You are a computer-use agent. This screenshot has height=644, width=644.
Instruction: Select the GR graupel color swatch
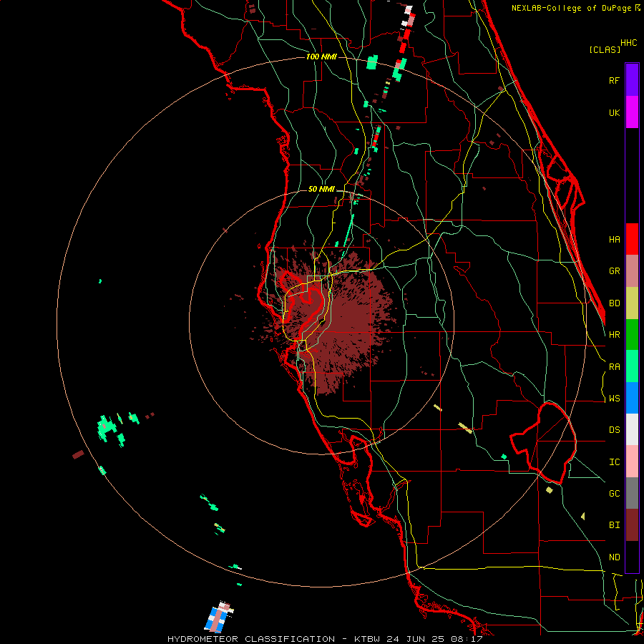632,271
